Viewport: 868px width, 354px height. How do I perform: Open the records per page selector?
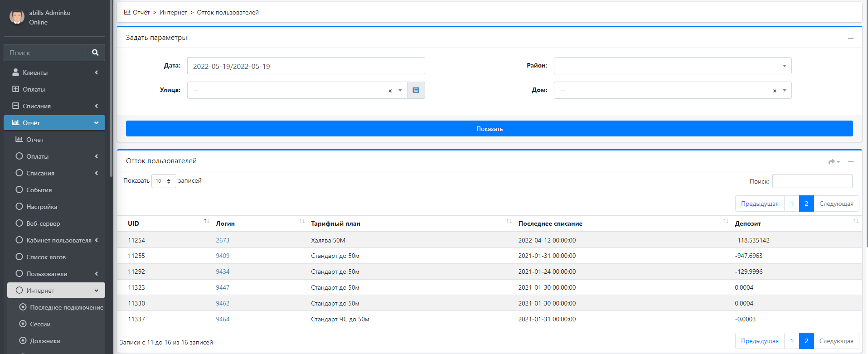(x=163, y=181)
